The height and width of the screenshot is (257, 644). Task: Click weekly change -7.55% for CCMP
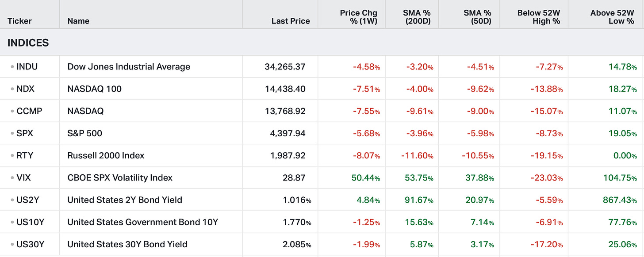366,111
